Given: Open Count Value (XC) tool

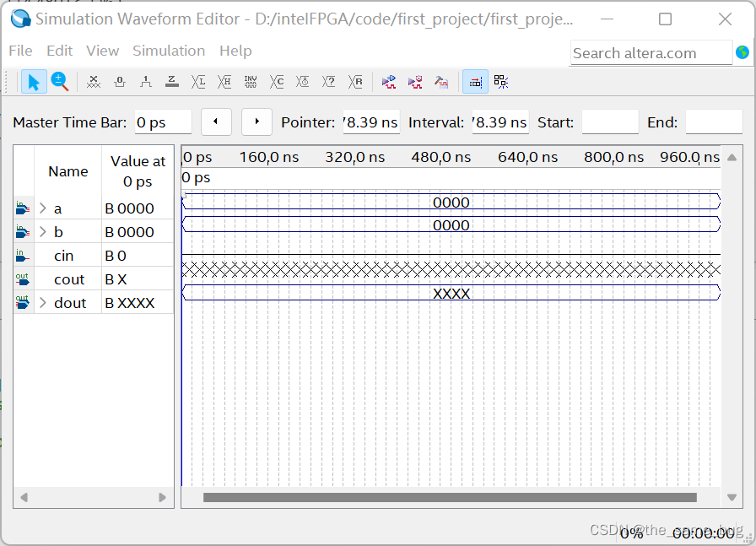Looking at the screenshot, I should point(277,82).
